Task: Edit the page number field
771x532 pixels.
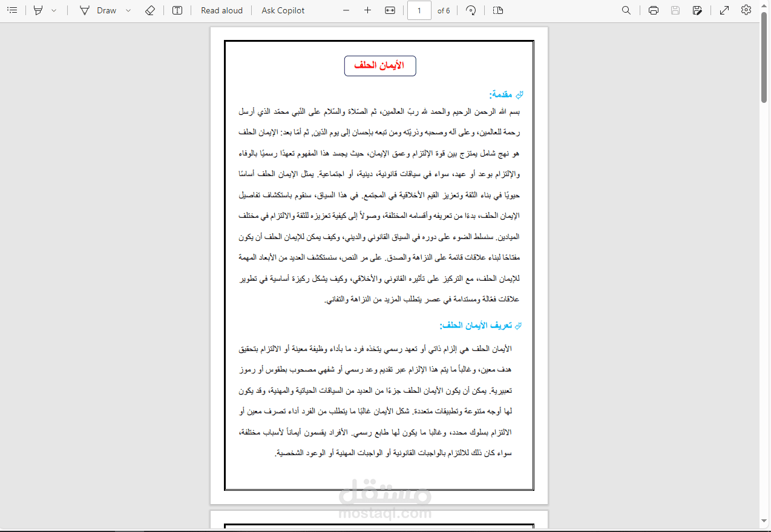Action: tap(419, 10)
